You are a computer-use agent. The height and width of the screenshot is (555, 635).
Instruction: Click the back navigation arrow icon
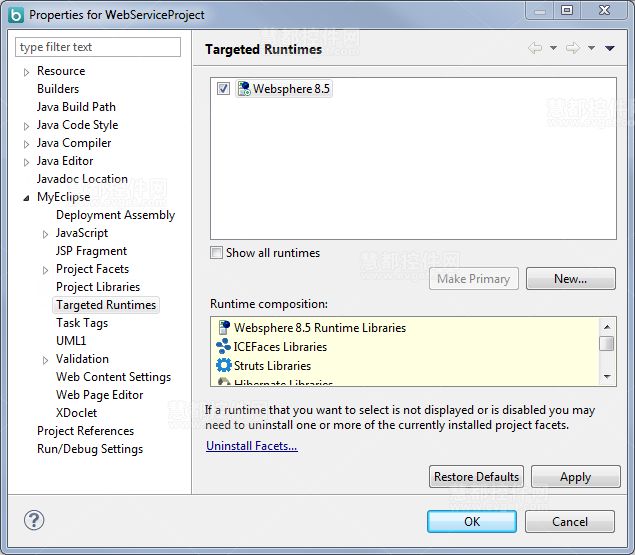(x=535, y=48)
